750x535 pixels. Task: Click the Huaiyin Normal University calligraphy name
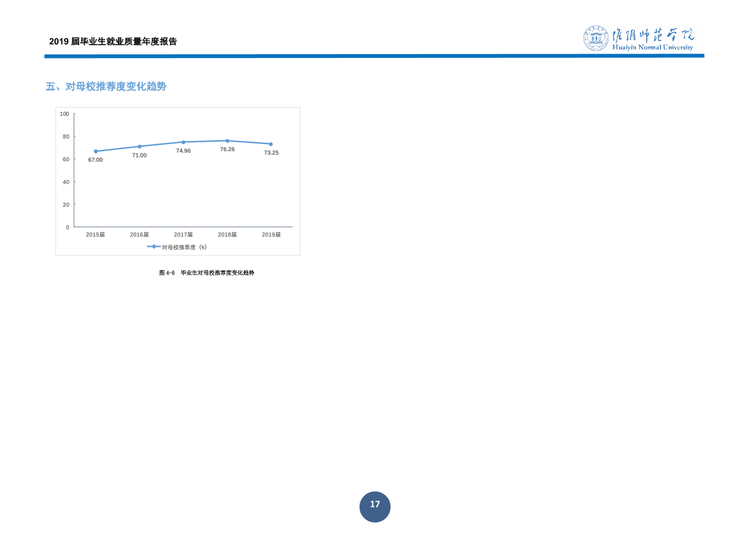pos(652,35)
